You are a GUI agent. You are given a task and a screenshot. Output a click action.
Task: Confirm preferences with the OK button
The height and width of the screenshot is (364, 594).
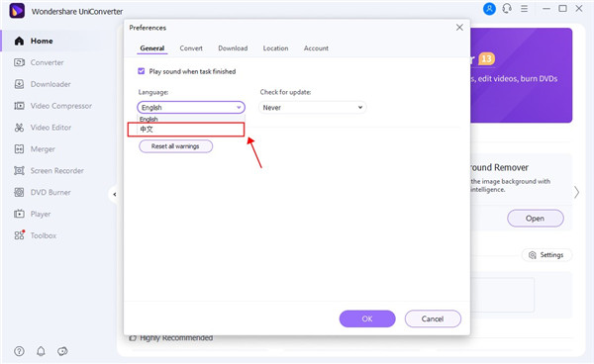pyautogui.click(x=367, y=318)
